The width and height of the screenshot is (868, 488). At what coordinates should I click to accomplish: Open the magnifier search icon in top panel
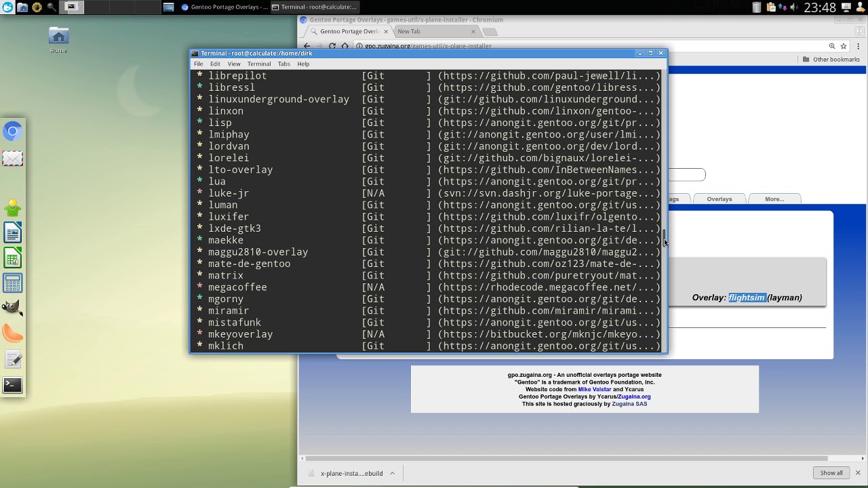click(52, 7)
